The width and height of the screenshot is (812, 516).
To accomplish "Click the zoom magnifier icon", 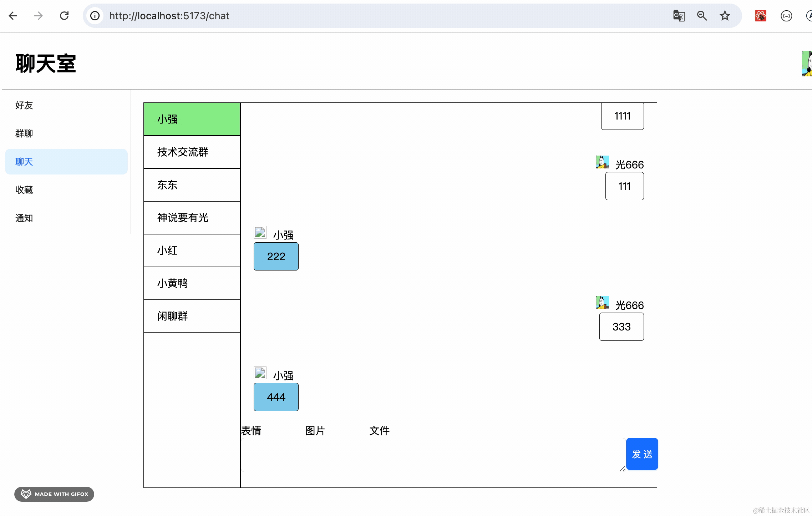I will click(702, 16).
